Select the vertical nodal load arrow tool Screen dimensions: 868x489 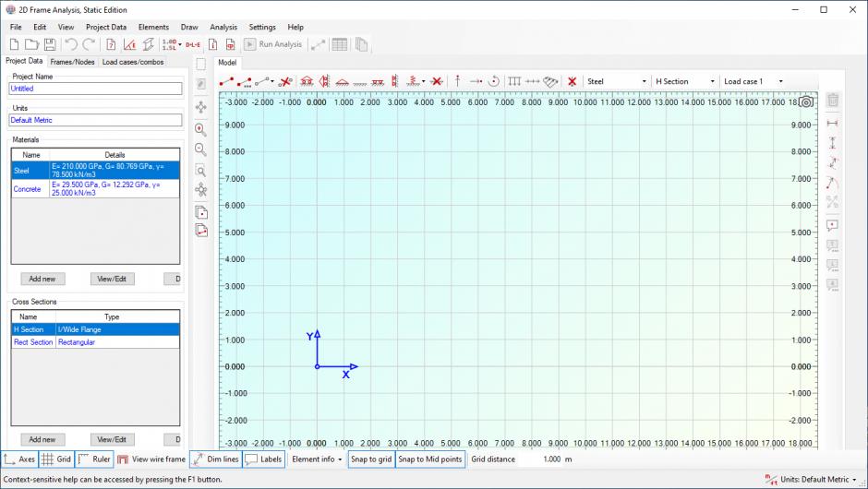coord(457,81)
